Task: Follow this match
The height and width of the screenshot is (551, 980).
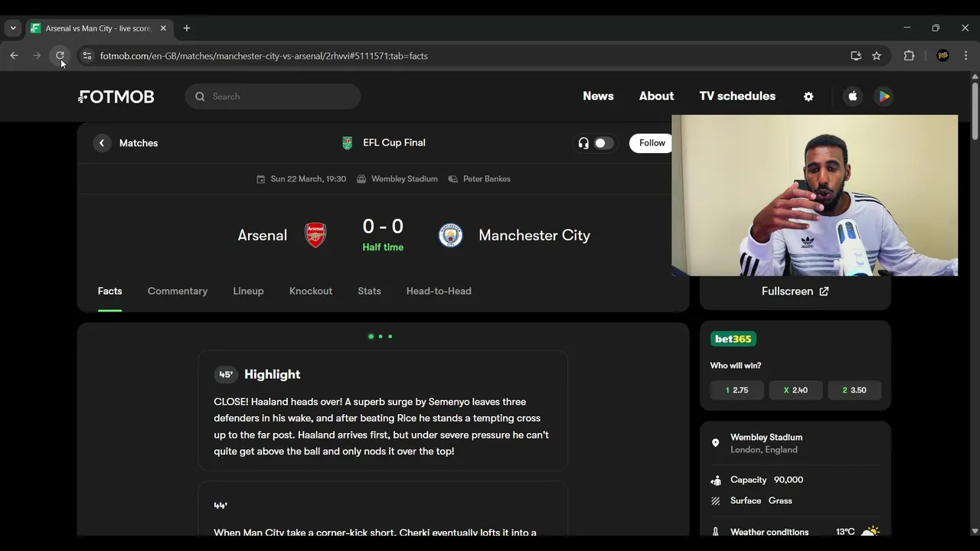Action: [652, 143]
